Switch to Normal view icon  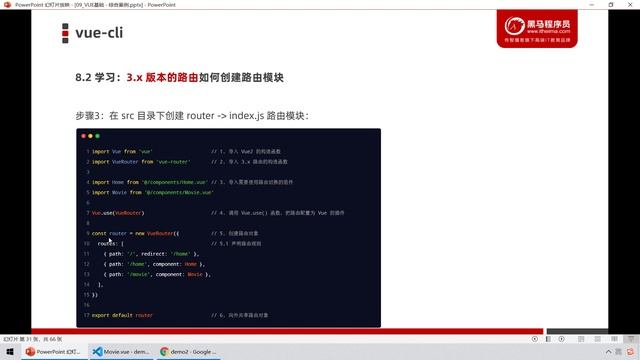point(581,339)
